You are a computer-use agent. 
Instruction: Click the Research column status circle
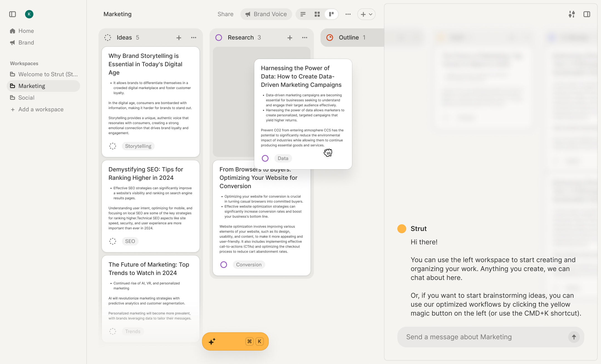[x=219, y=37]
